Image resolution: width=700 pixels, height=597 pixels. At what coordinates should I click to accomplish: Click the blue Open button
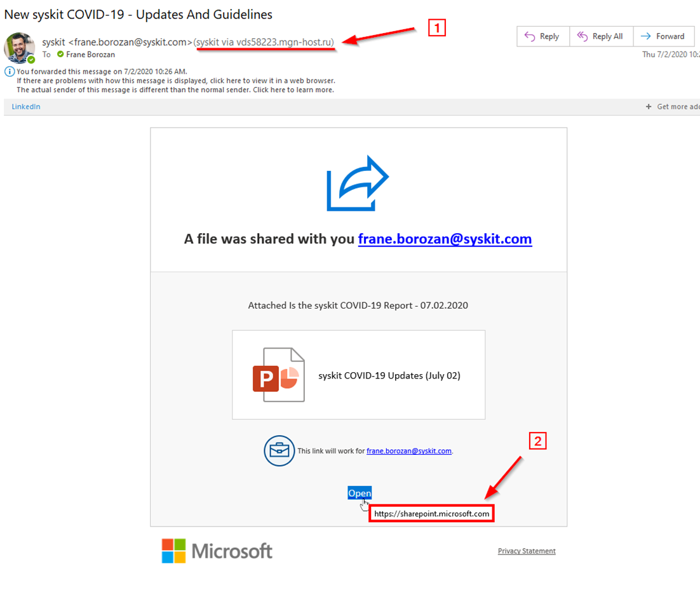[x=360, y=493]
